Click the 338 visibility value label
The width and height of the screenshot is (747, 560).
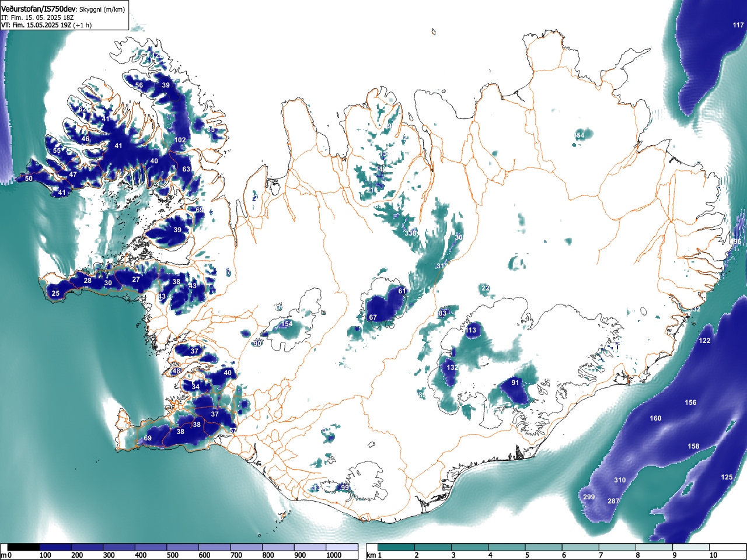tap(410, 233)
